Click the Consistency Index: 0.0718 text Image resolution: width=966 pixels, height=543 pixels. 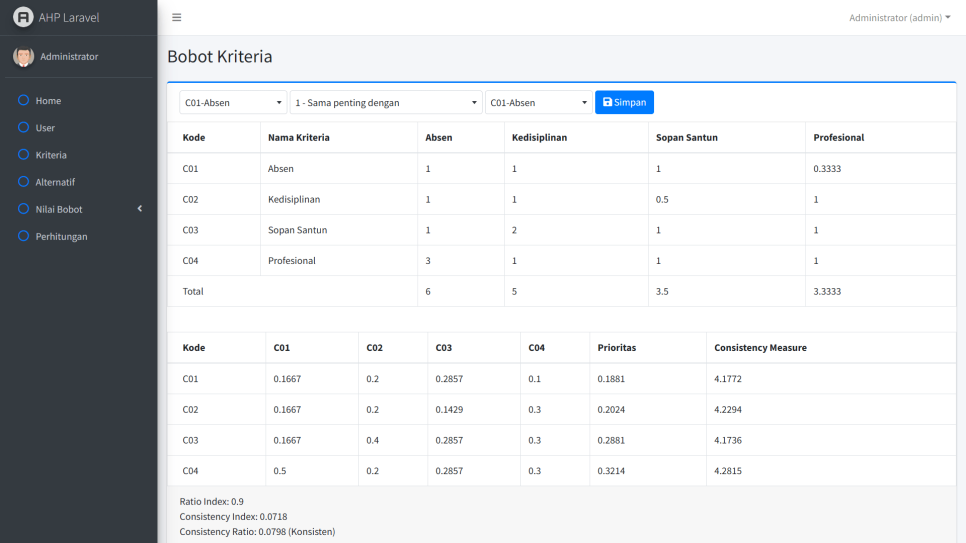(233, 516)
